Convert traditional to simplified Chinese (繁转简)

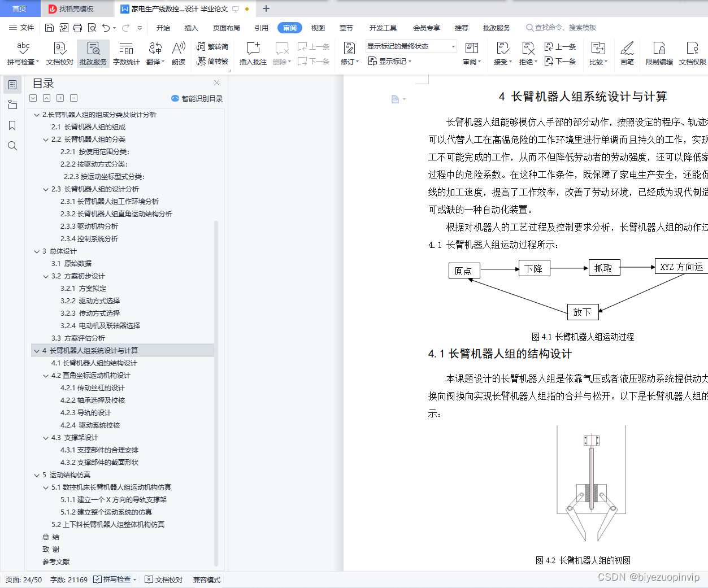(212, 47)
